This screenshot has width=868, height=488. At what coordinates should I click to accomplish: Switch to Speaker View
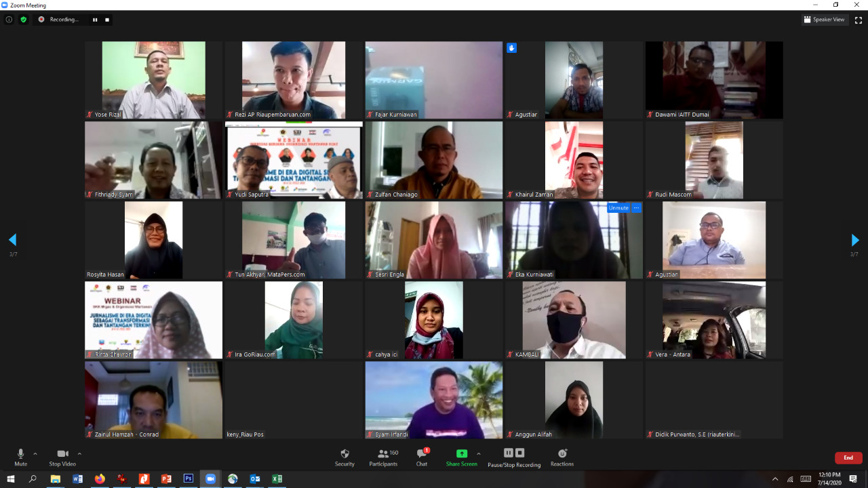pos(825,20)
